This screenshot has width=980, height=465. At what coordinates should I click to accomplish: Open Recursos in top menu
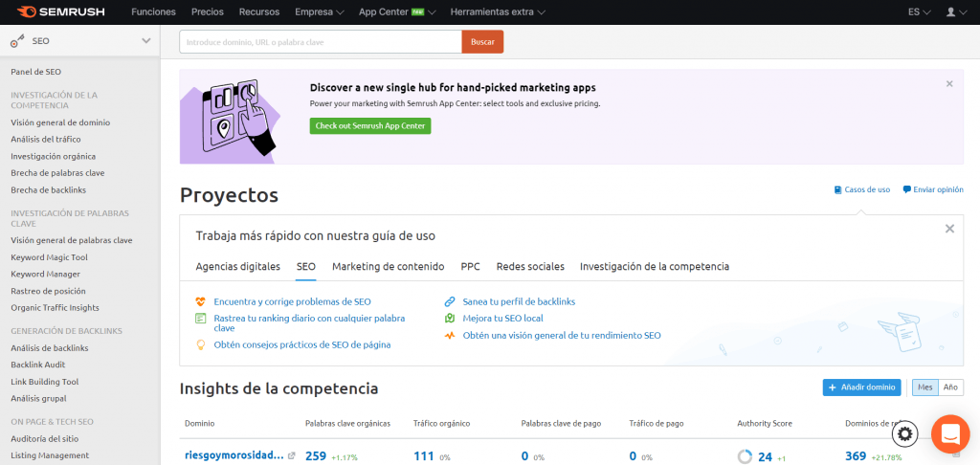pos(259,11)
